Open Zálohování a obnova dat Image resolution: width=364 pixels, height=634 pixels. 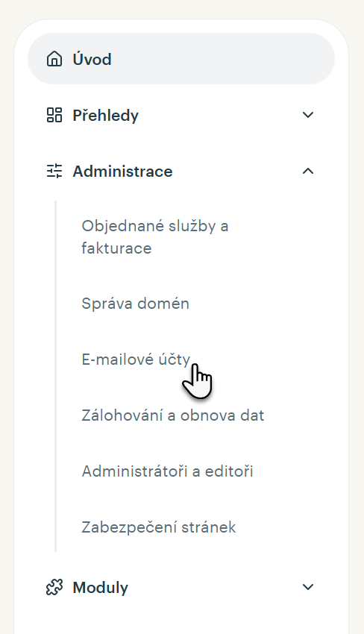pyautogui.click(x=173, y=415)
